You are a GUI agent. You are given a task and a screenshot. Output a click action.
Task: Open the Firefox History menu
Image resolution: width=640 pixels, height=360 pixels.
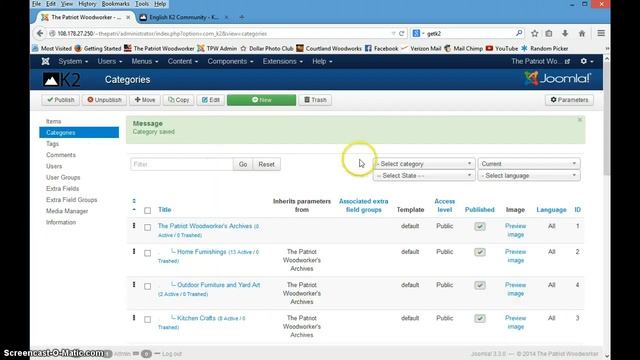[x=87, y=4]
